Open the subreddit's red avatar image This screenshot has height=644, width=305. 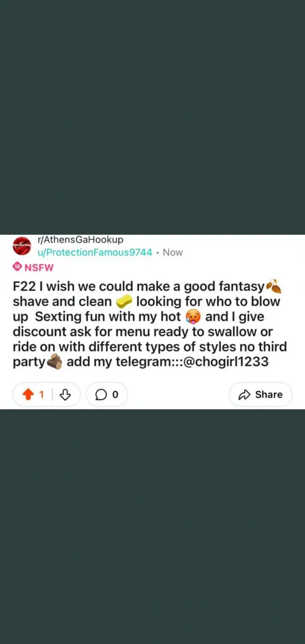click(x=22, y=246)
